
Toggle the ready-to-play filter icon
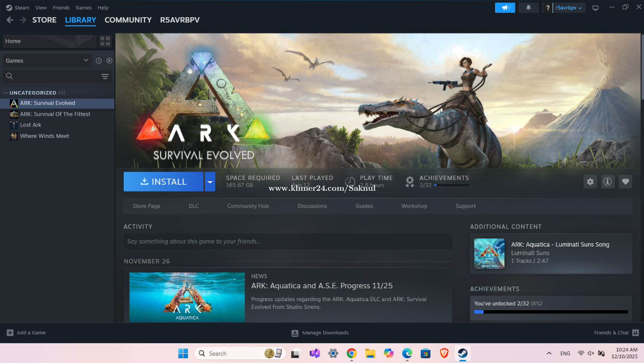pos(109,61)
